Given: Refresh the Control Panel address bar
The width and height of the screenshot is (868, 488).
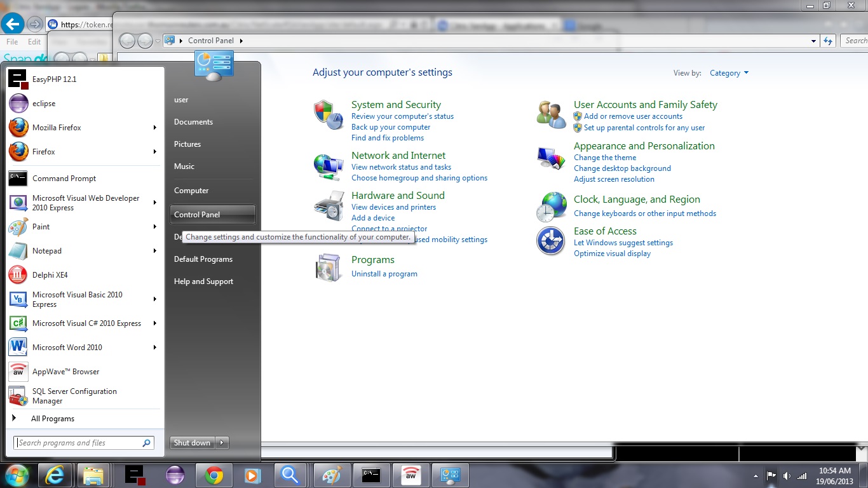Looking at the screenshot, I should pyautogui.click(x=827, y=41).
